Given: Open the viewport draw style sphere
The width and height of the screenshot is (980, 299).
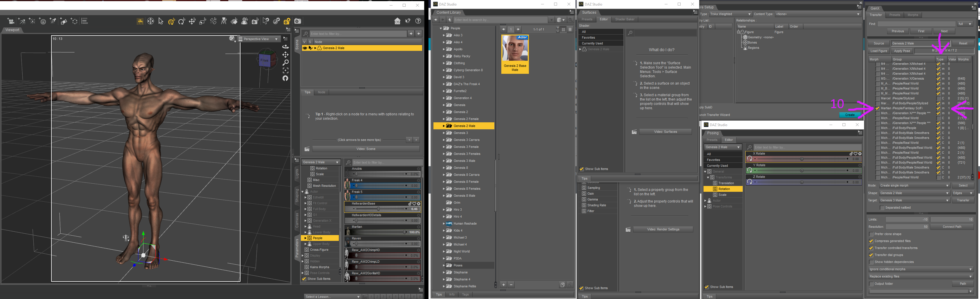Looking at the screenshot, I should tap(232, 38).
